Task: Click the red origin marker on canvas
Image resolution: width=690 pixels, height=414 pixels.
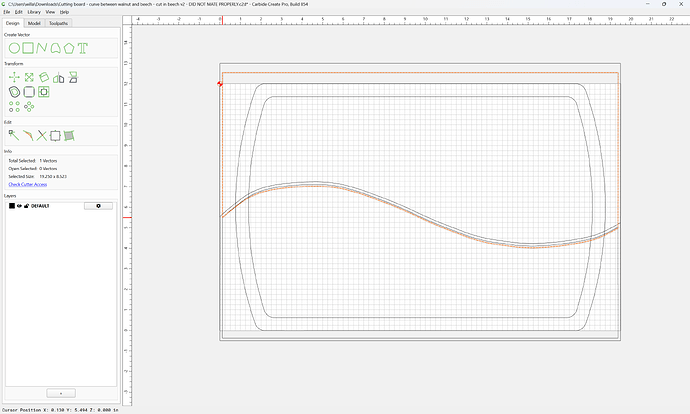Action: [220, 84]
